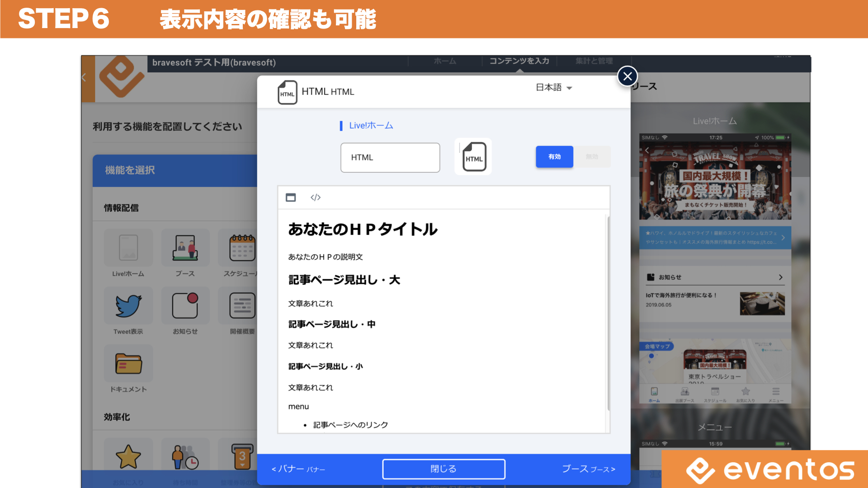Tap the お気に入り star in phone preview
Viewport: 868px width, 488px height.
tap(745, 394)
